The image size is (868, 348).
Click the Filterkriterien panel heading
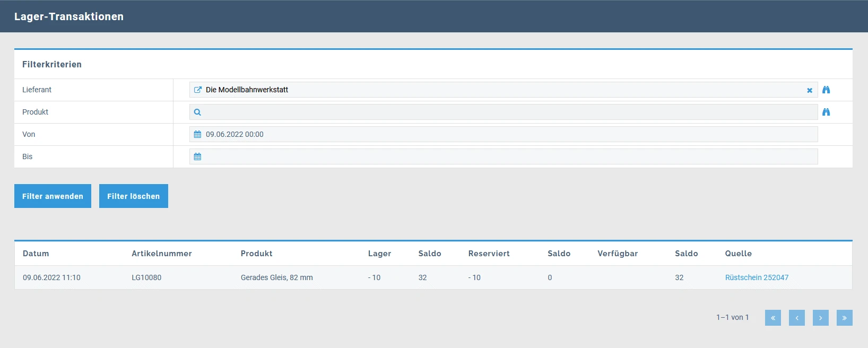point(52,64)
